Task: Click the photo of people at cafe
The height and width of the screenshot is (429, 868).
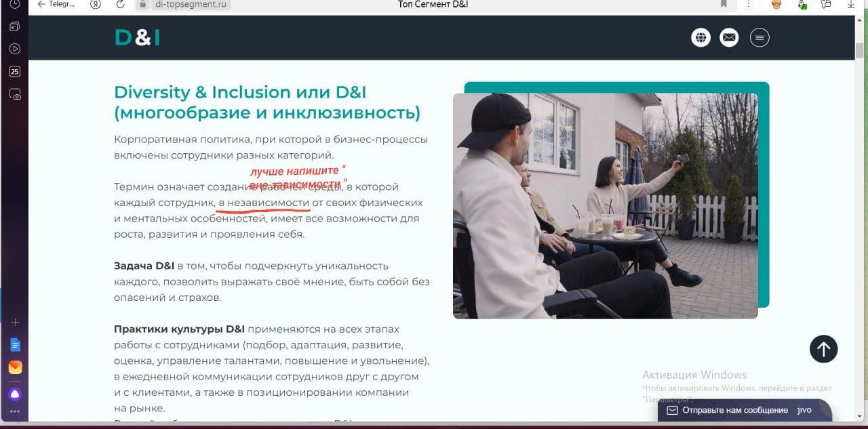Action: pos(605,206)
